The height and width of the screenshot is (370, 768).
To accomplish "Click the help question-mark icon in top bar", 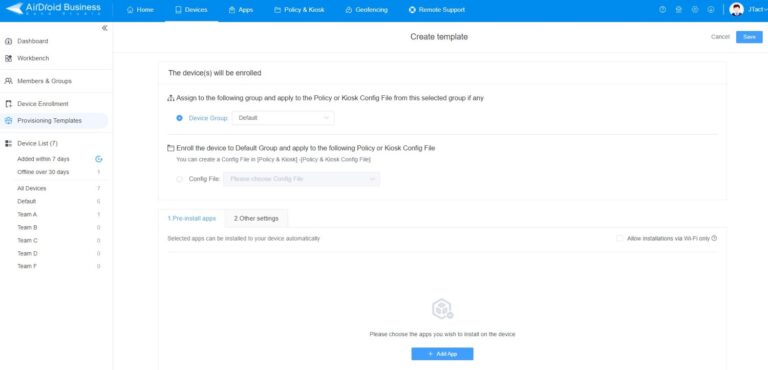I will (663, 9).
